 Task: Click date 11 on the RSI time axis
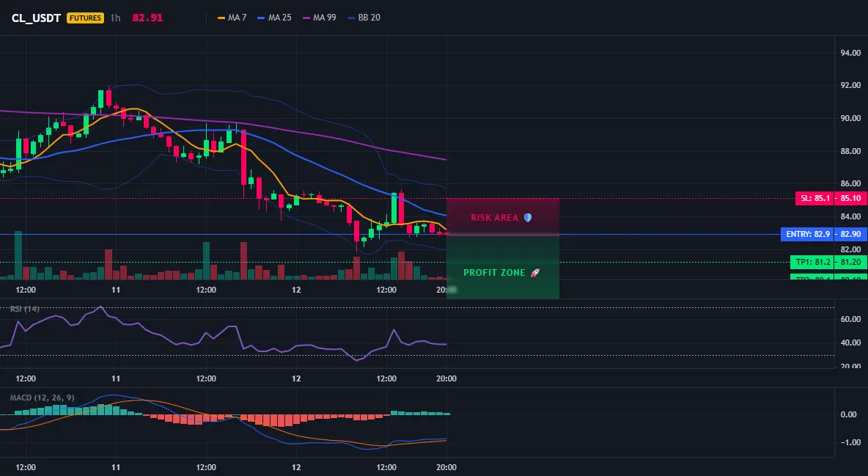click(x=116, y=378)
